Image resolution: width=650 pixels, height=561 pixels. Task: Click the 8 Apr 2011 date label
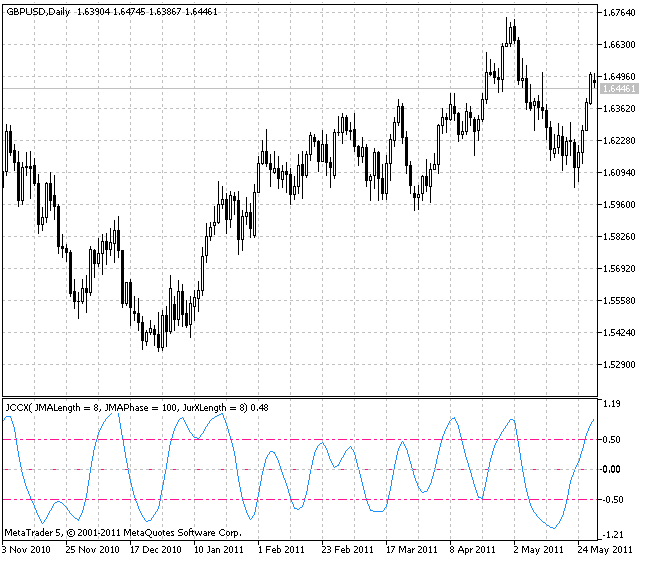click(473, 550)
